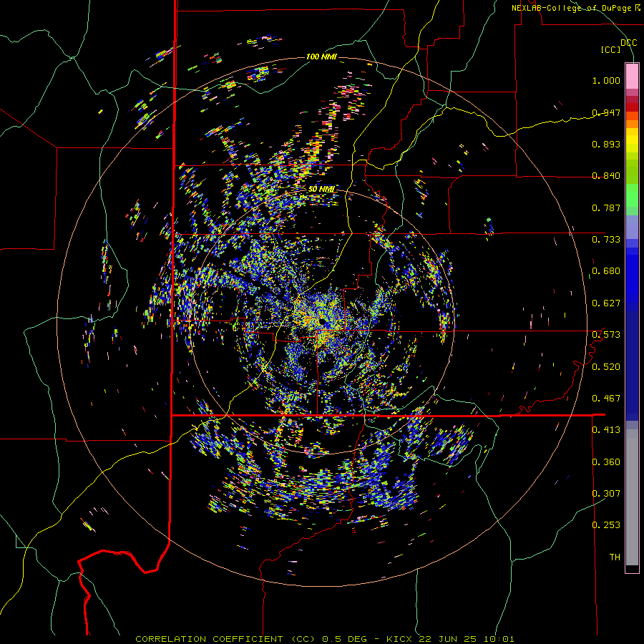Click the KICX station identifier
Screen dimensions: 644x644
(x=399, y=639)
